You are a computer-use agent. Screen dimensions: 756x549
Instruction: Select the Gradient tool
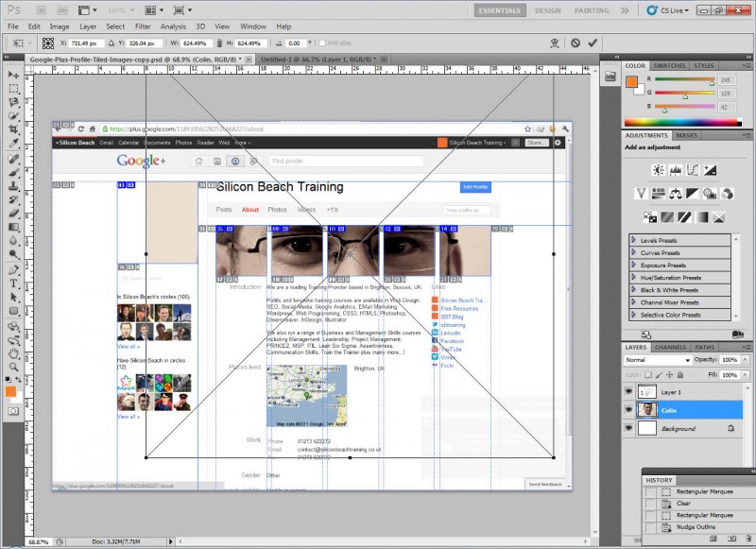[13, 227]
